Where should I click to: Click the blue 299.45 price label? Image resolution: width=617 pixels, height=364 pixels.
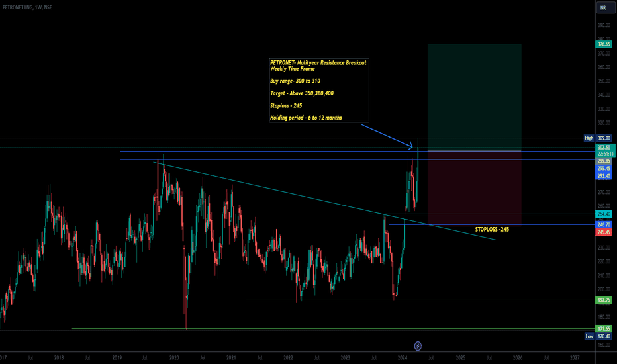click(x=604, y=168)
